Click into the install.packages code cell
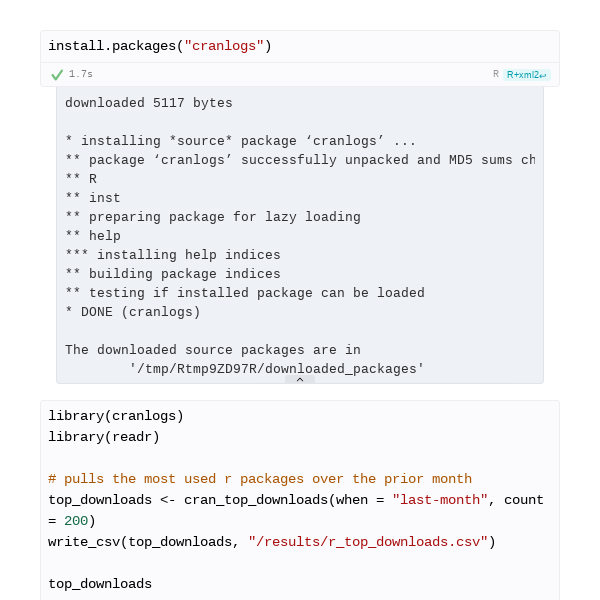The width and height of the screenshot is (600, 600). pyautogui.click(x=300, y=46)
